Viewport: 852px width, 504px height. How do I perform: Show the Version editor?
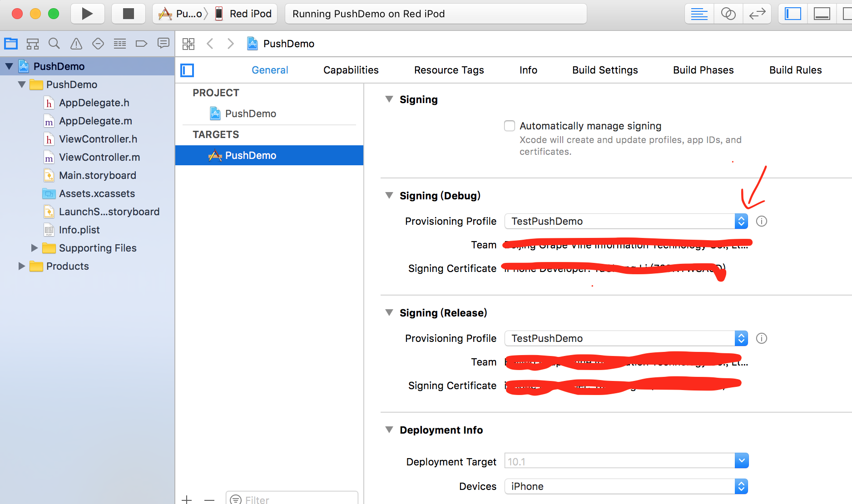[757, 14]
